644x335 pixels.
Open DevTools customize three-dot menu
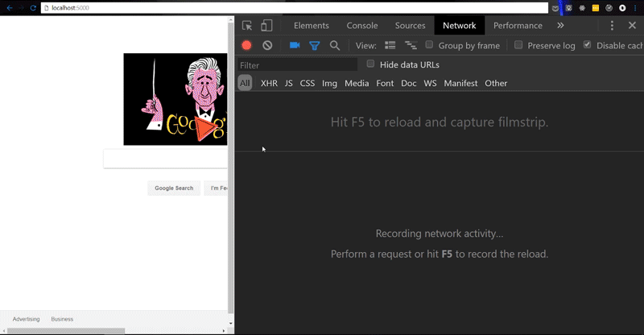click(612, 26)
